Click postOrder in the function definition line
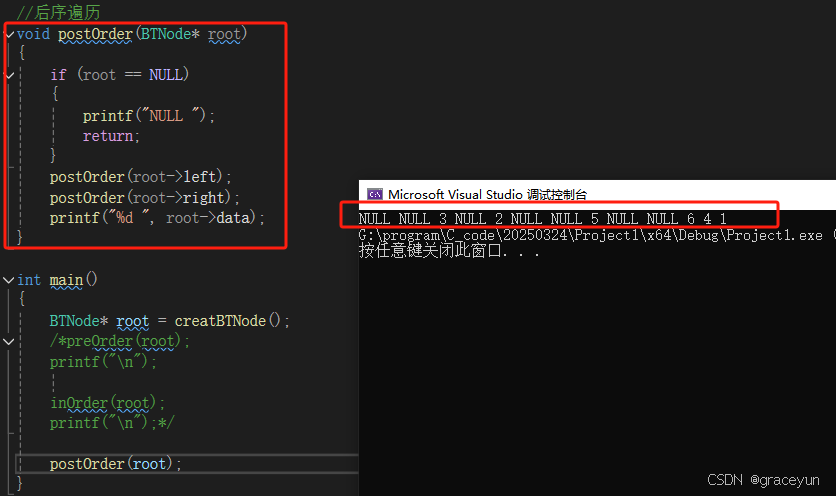Viewport: 836px width, 496px height. pyautogui.click(x=95, y=34)
